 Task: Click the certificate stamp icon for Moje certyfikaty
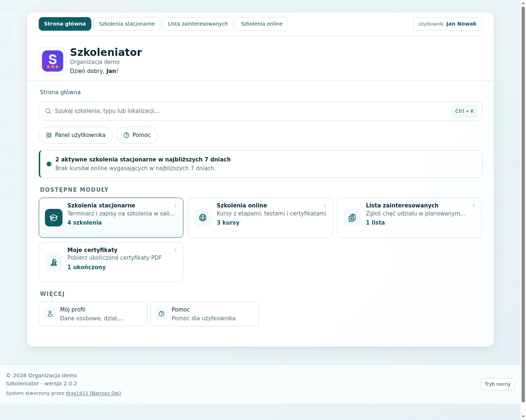click(x=54, y=262)
